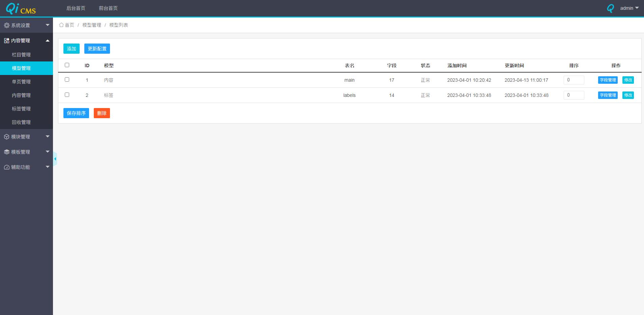The height and width of the screenshot is (315, 644).
Task: Click the 表名 column header
Action: tap(349, 65)
